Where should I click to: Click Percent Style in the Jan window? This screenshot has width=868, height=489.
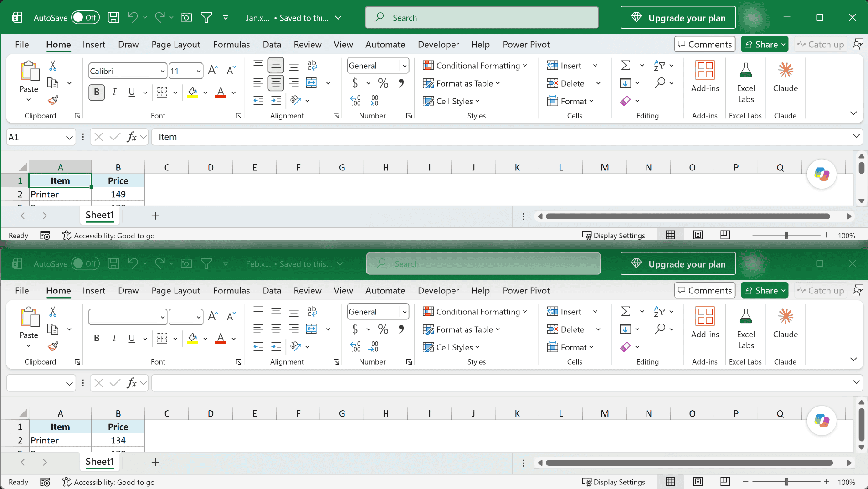[383, 83]
